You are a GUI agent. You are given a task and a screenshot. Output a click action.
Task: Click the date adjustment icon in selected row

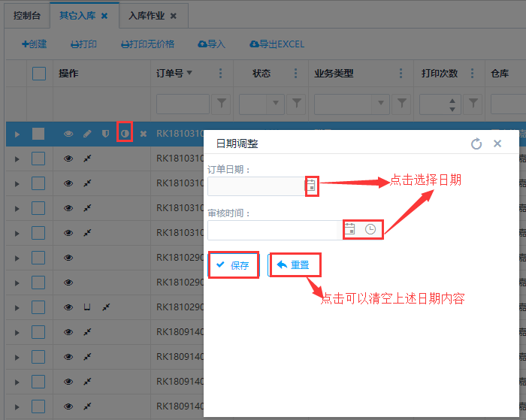tap(125, 134)
